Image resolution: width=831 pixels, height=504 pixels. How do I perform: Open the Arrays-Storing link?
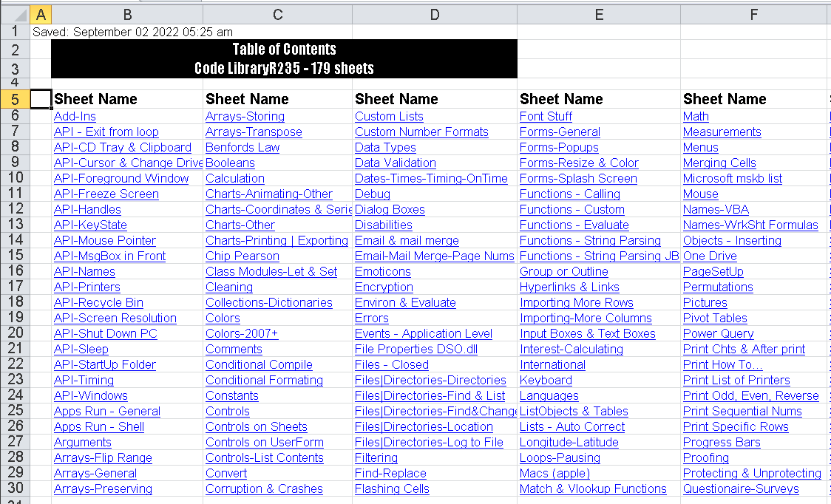(245, 117)
